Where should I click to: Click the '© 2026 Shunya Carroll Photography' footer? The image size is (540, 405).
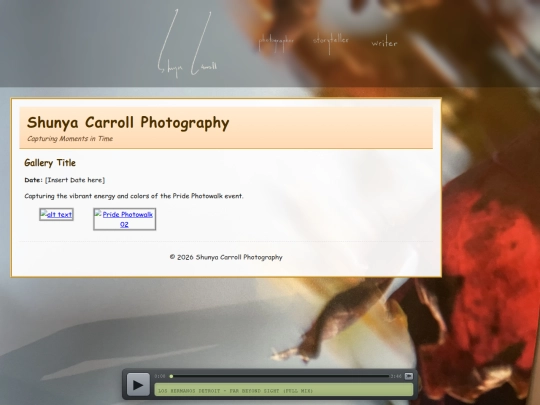[226, 257]
